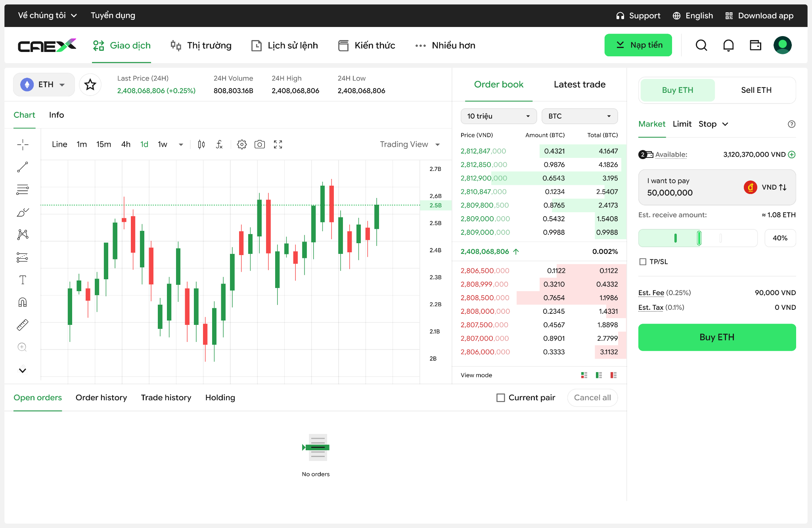This screenshot has height=528, width=812.
Task: Open Tuyển dụng careers link
Action: [113, 15]
